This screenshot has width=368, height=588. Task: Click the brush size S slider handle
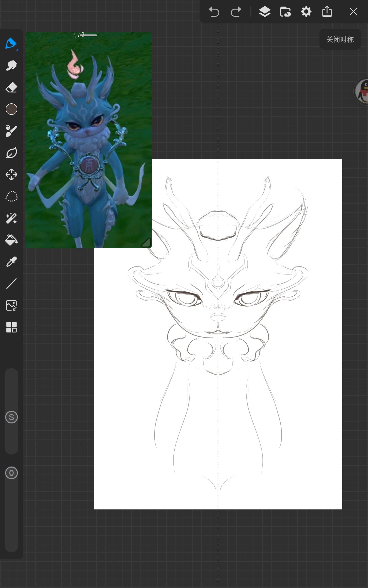click(11, 417)
